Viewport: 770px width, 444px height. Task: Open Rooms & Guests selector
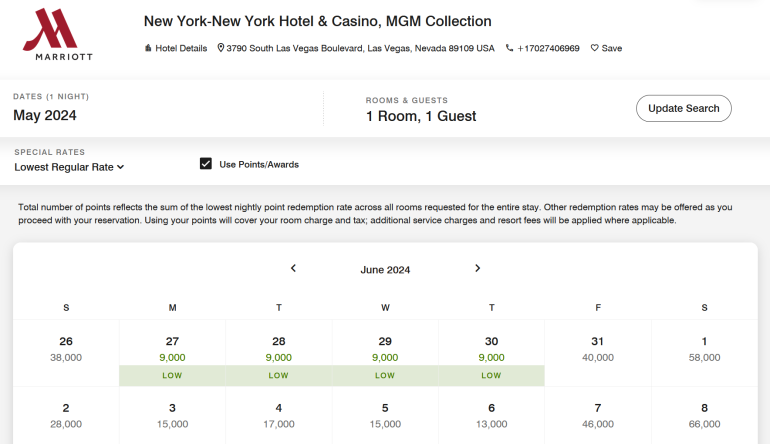click(x=420, y=116)
